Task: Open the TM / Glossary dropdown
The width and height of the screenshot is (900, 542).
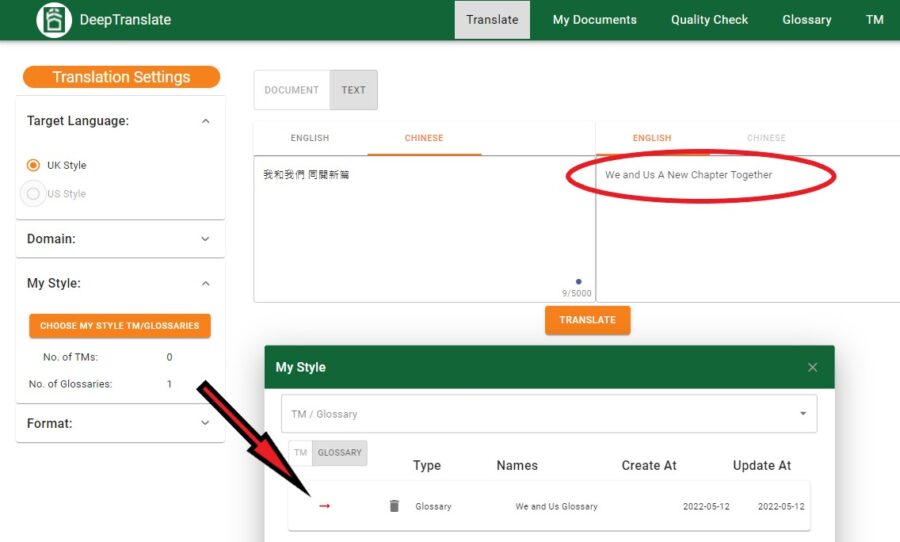Action: click(x=549, y=413)
